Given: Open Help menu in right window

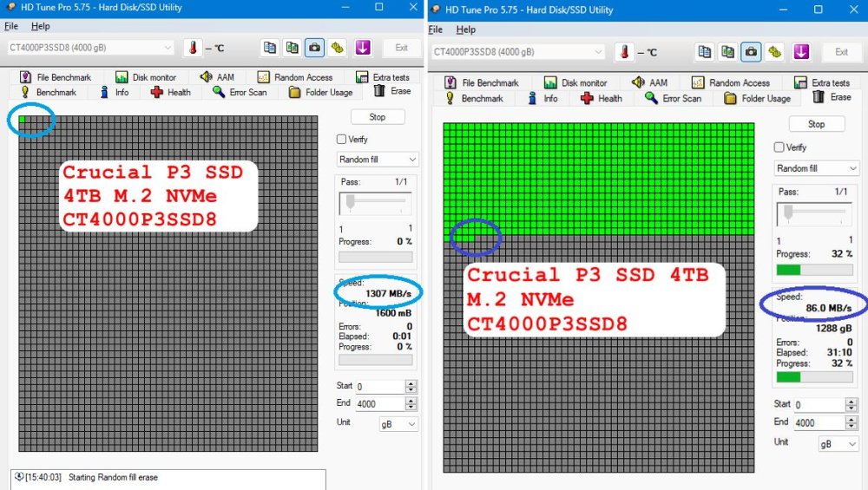Looking at the screenshot, I should tap(466, 29).
